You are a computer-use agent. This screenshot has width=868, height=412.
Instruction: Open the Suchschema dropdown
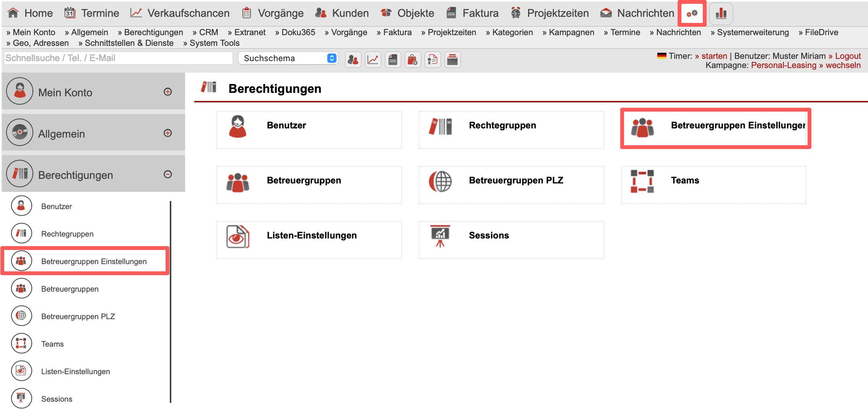288,58
